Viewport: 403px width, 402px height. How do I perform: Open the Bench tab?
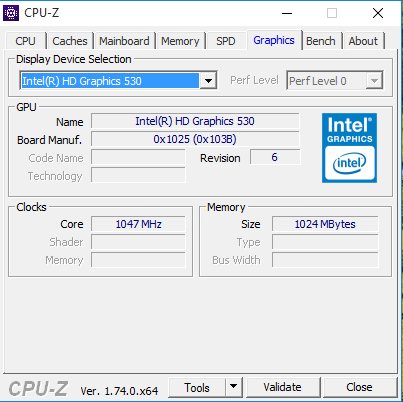pos(321,41)
